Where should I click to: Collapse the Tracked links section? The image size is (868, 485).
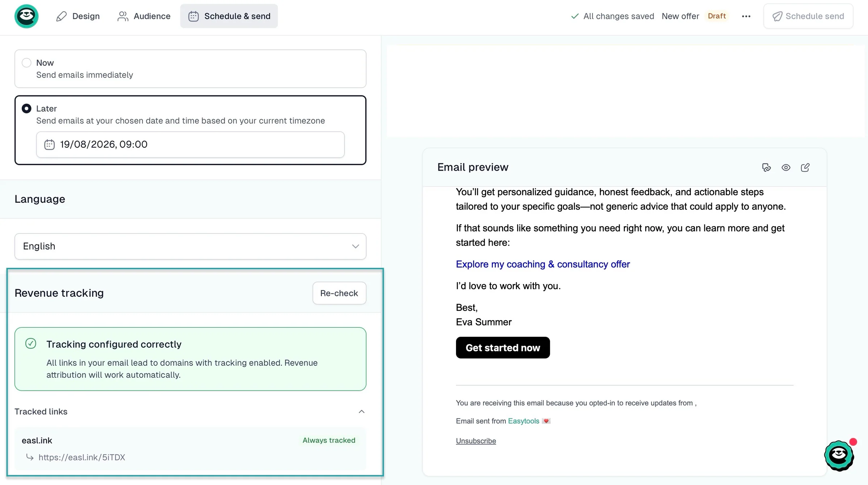(361, 412)
